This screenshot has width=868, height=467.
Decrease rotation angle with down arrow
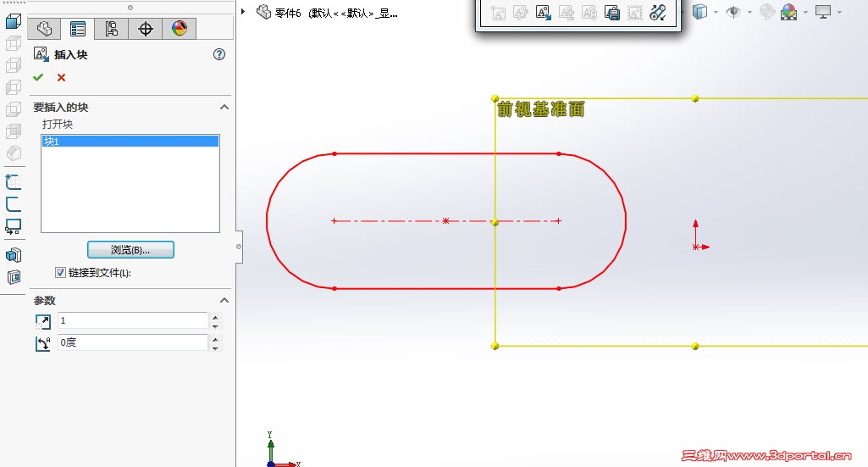[x=215, y=347]
